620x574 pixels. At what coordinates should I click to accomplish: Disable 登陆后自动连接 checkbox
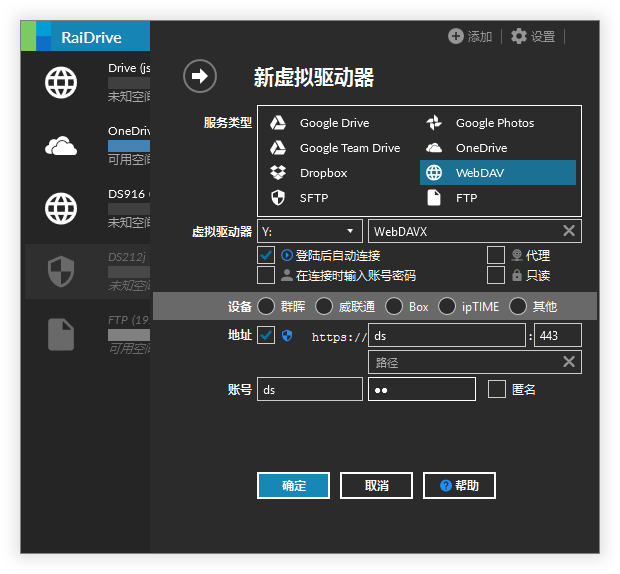coord(266,255)
